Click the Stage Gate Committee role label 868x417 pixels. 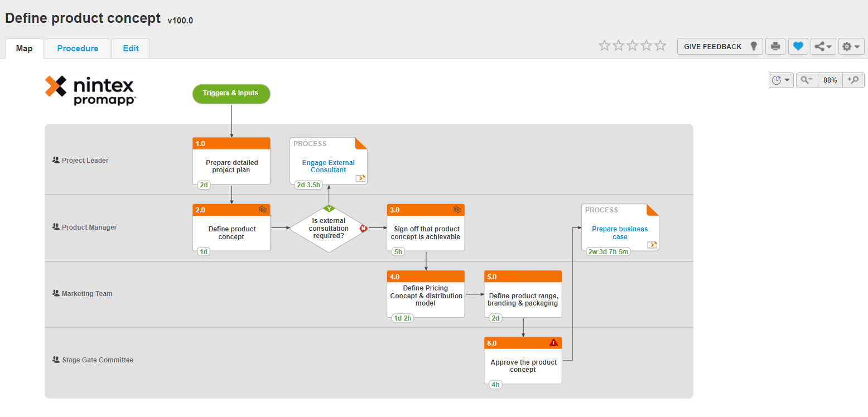click(98, 360)
